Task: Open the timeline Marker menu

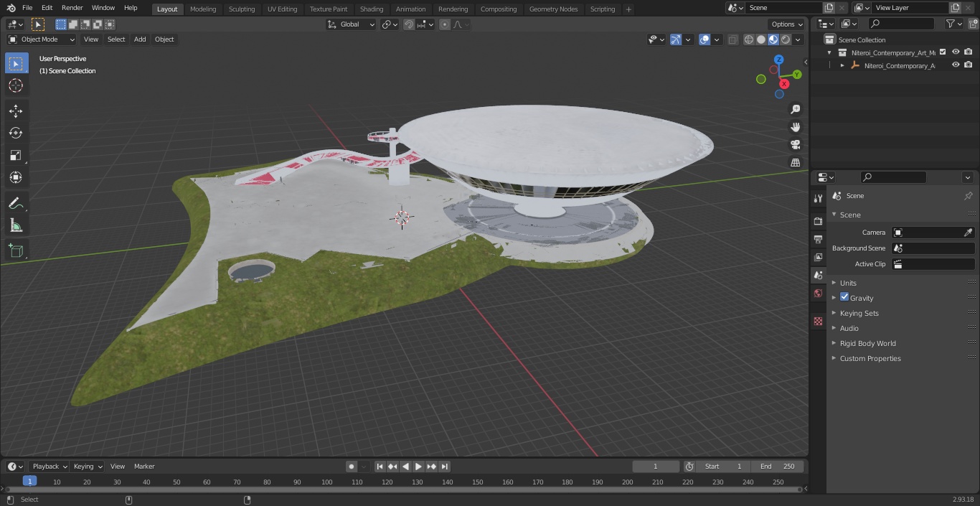Action: tap(144, 467)
